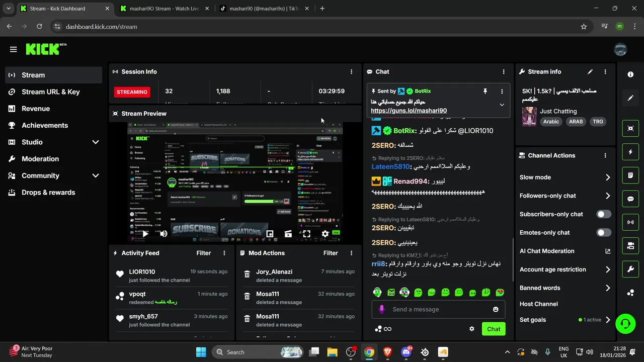644x362 pixels.
Task: Toggle the stream preview panel icon in right sidebar
Action: (630, 128)
